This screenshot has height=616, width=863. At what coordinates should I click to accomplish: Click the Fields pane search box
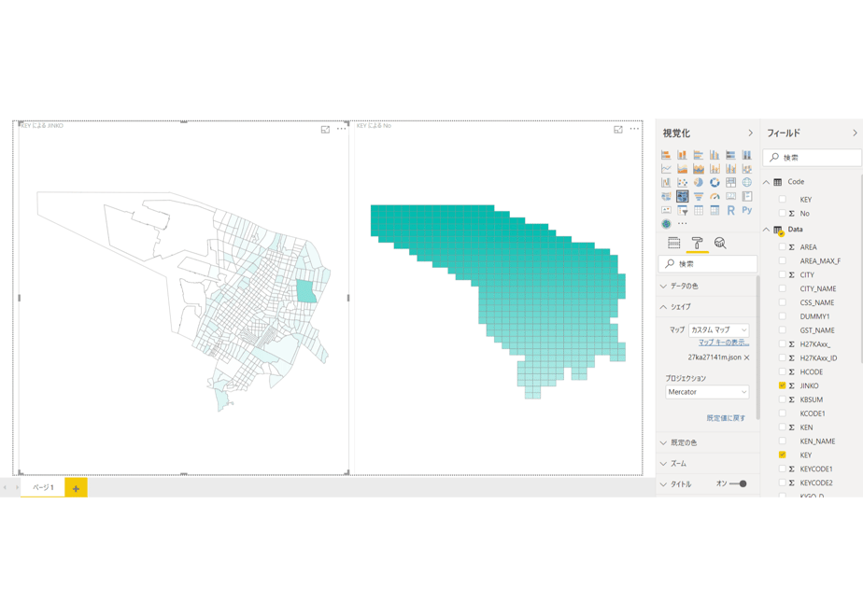(x=813, y=158)
